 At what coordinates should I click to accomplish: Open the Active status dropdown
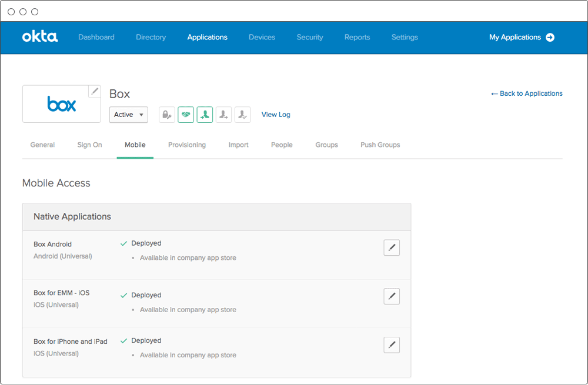pyautogui.click(x=129, y=115)
